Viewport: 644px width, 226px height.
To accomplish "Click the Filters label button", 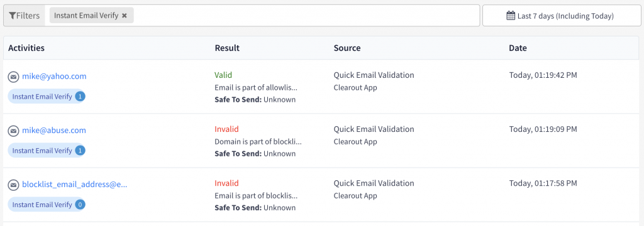I will tap(25, 16).
